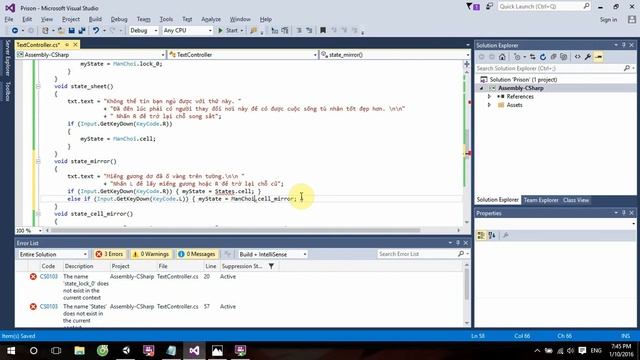This screenshot has height=360, width=640.
Task: Open the Build menu
Action: coord(95,19)
